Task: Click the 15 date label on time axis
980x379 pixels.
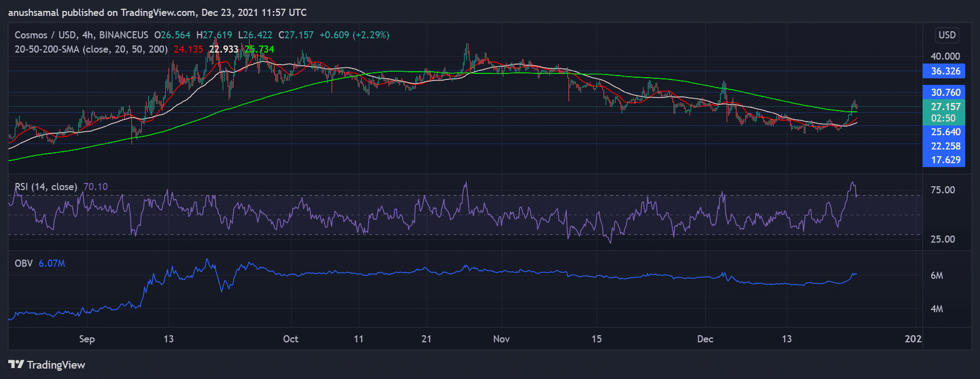Action: click(x=596, y=339)
